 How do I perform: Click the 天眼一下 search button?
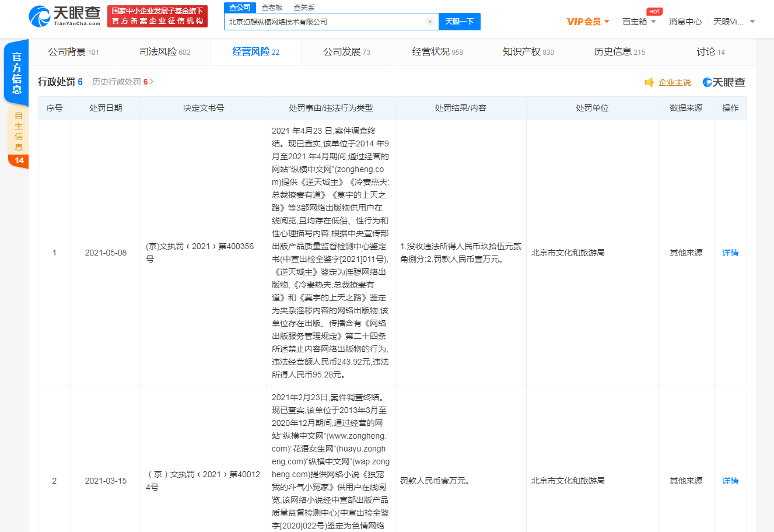point(459,22)
